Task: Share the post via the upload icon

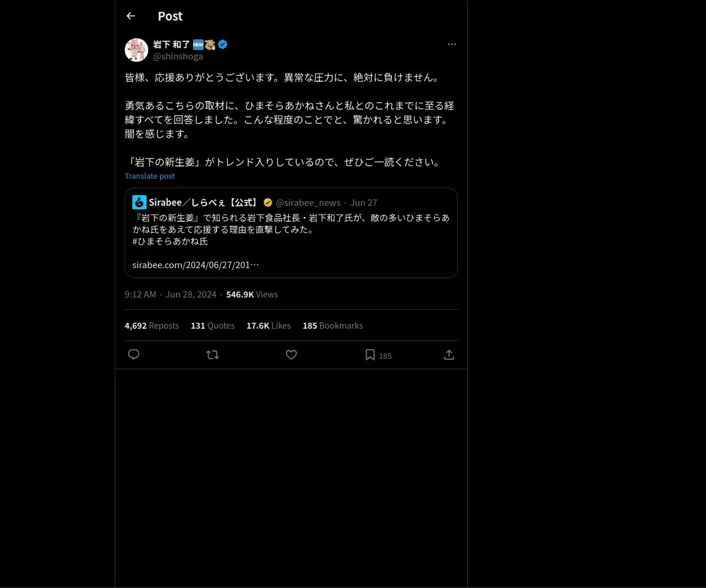Action: [449, 355]
